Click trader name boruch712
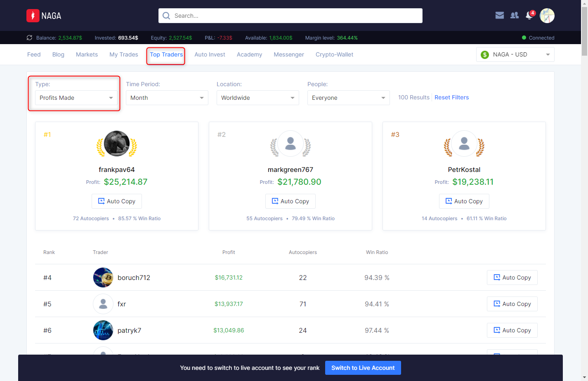 (x=134, y=278)
